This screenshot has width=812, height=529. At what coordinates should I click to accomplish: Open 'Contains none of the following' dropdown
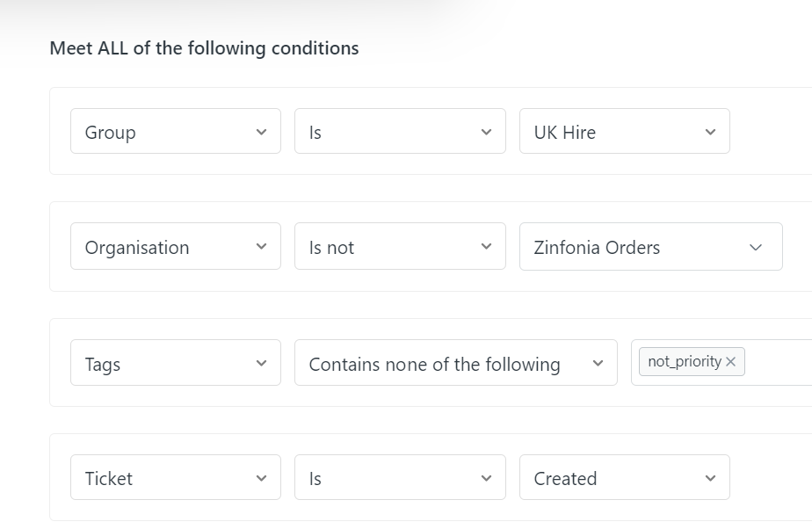click(x=455, y=363)
